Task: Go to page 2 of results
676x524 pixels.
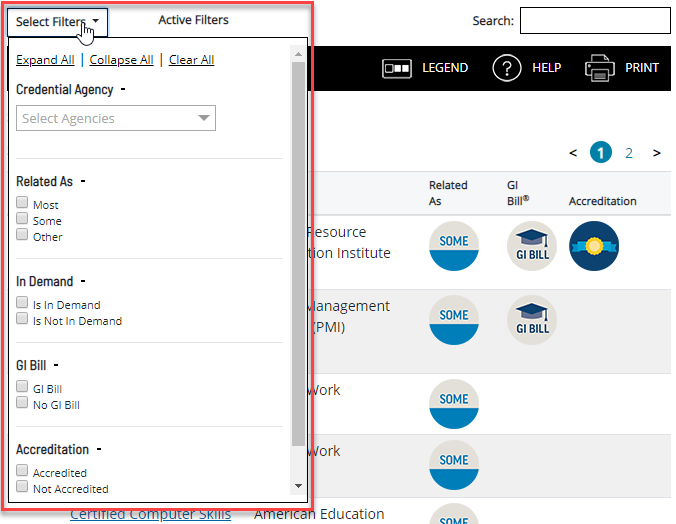Action: tap(629, 153)
